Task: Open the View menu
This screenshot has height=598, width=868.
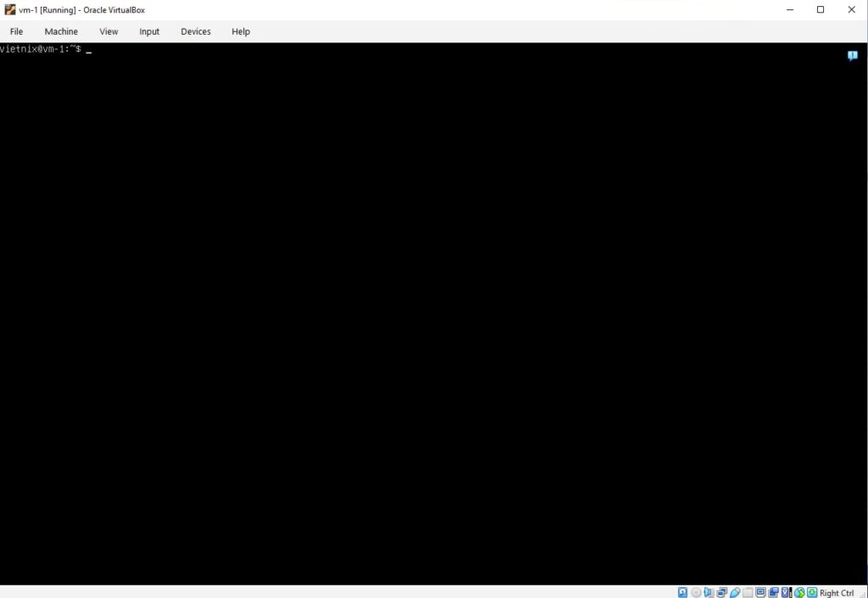Action: pyautogui.click(x=108, y=31)
